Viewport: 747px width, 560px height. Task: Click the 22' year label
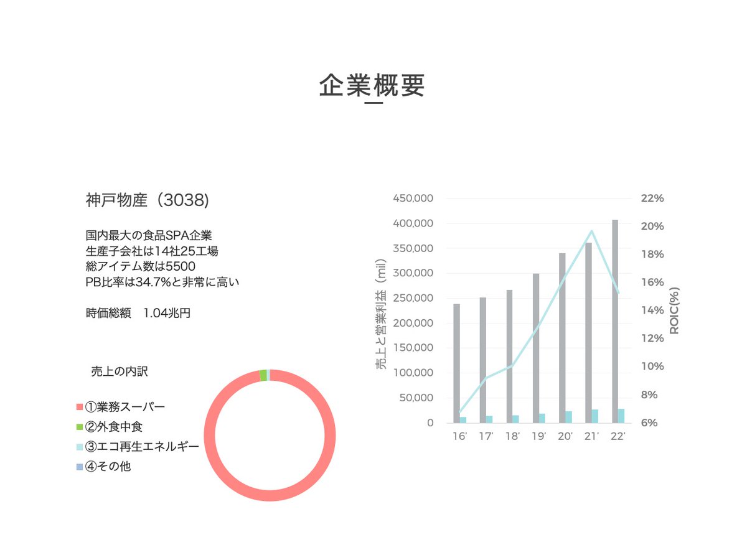click(x=618, y=436)
